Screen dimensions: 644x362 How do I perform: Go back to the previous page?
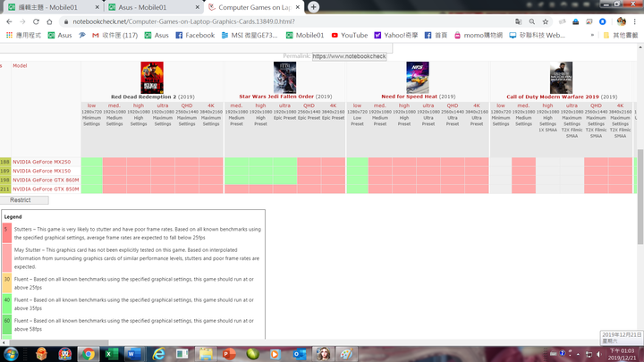pos(9,21)
